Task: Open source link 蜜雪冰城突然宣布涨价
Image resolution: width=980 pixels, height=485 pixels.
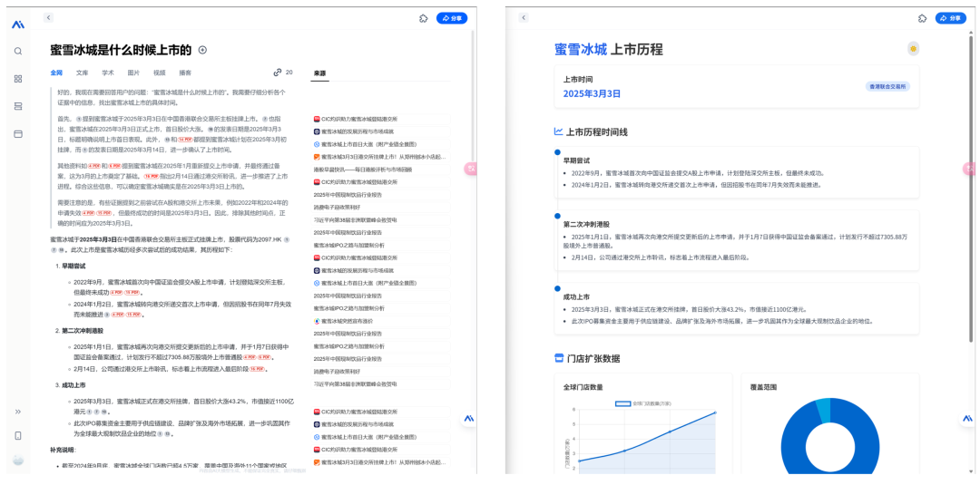Action: pyautogui.click(x=380, y=321)
